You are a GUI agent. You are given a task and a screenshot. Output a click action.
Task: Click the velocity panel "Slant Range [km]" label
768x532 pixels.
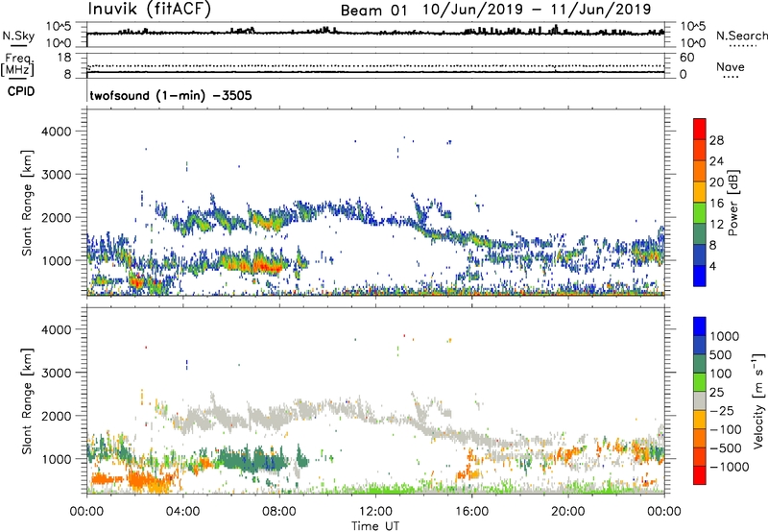(27, 401)
